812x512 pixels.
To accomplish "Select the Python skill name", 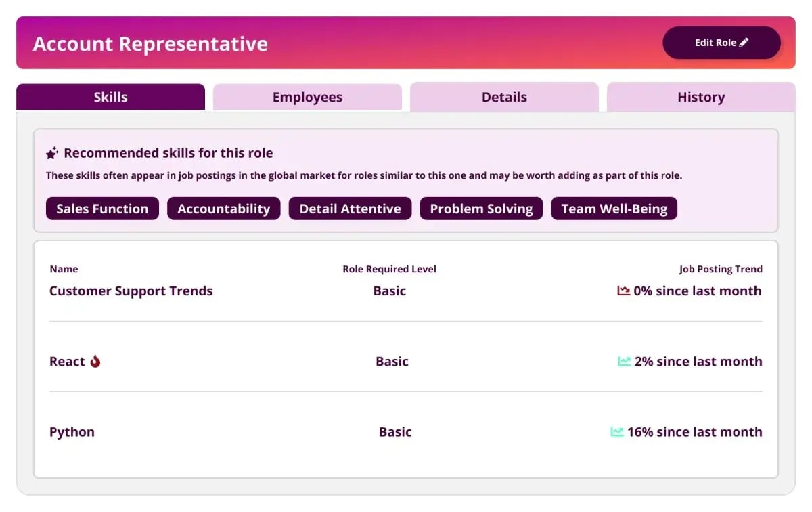I will (x=72, y=431).
